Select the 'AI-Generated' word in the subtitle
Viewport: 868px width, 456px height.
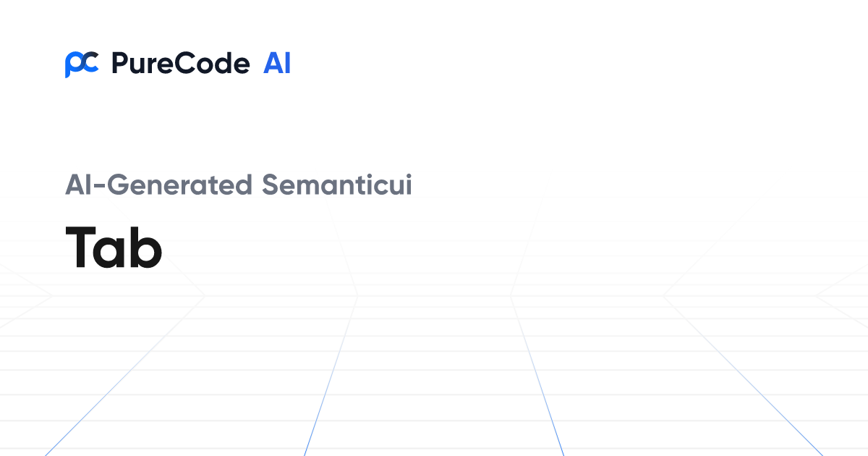(x=159, y=185)
